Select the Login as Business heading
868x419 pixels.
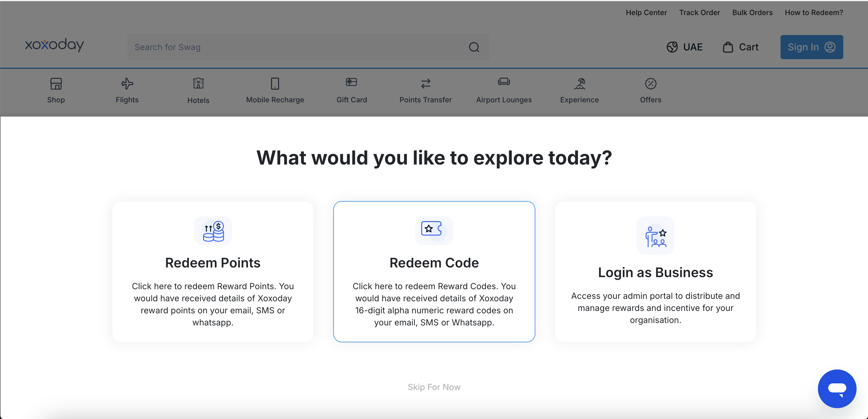coord(655,272)
